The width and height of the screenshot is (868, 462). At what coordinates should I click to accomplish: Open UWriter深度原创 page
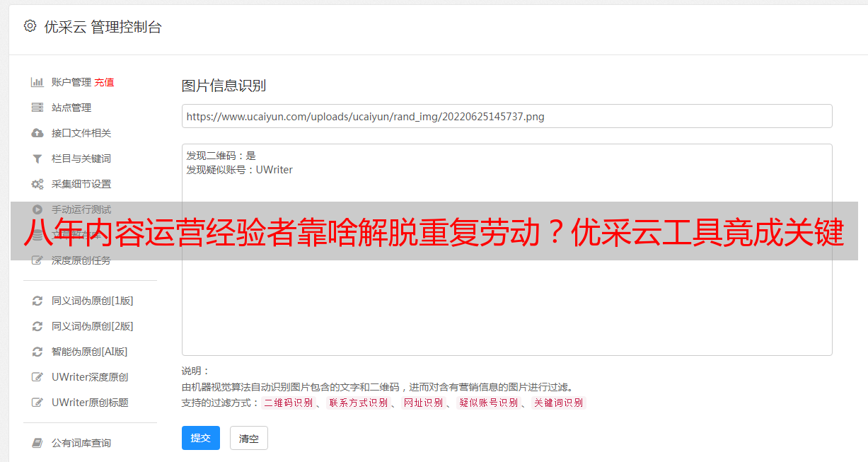90,377
